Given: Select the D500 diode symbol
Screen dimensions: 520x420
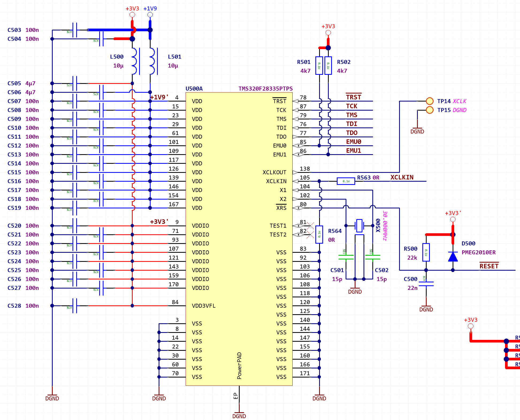Looking at the screenshot, I should click(453, 257).
